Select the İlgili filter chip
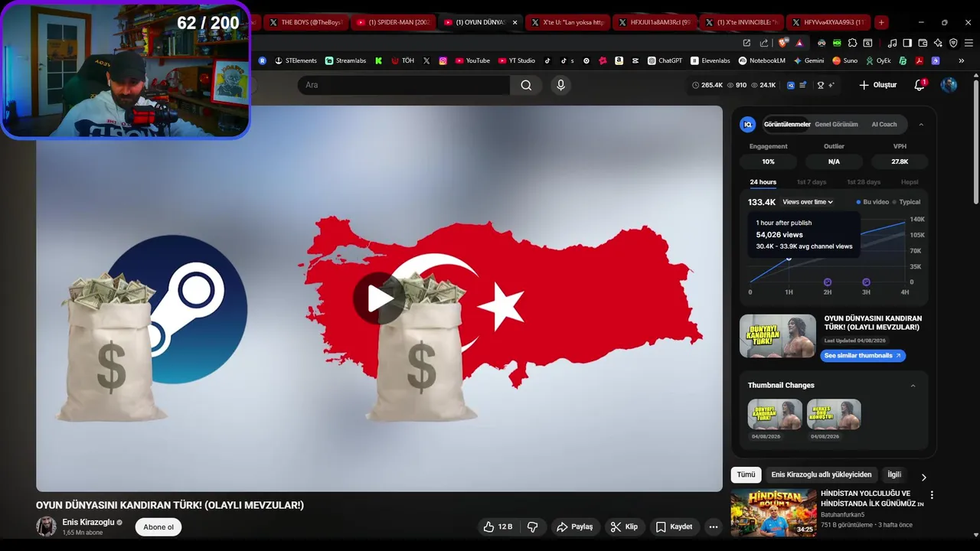980x551 pixels. pyautogui.click(x=894, y=474)
